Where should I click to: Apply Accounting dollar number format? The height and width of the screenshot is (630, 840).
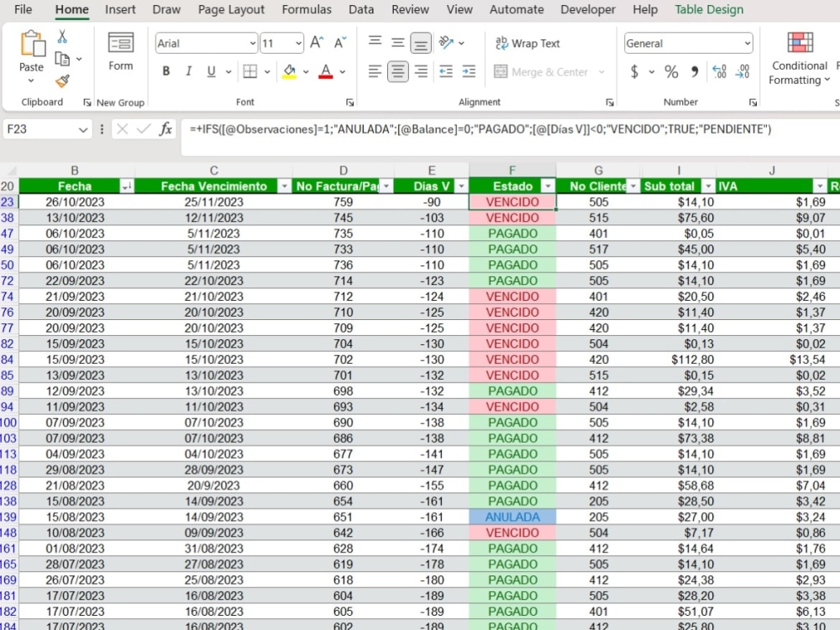[634, 71]
